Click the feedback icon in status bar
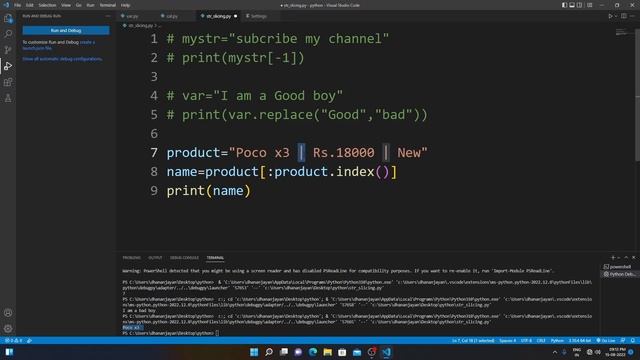 tap(623, 340)
